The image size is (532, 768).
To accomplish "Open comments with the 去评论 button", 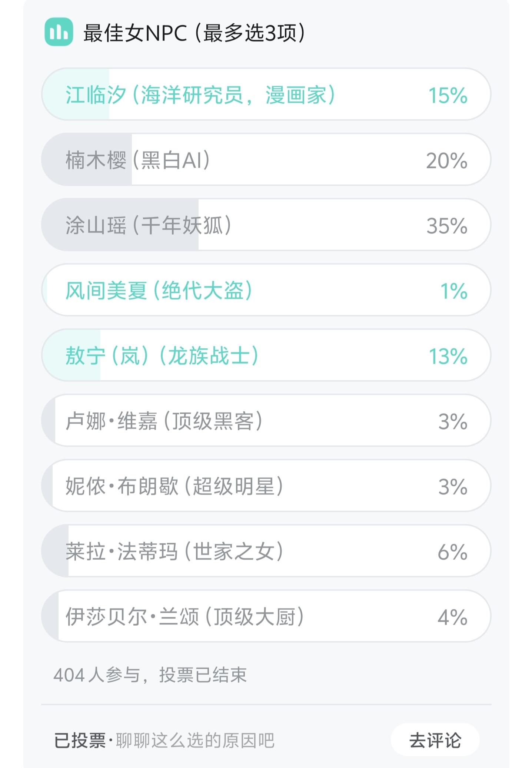I will click(435, 741).
